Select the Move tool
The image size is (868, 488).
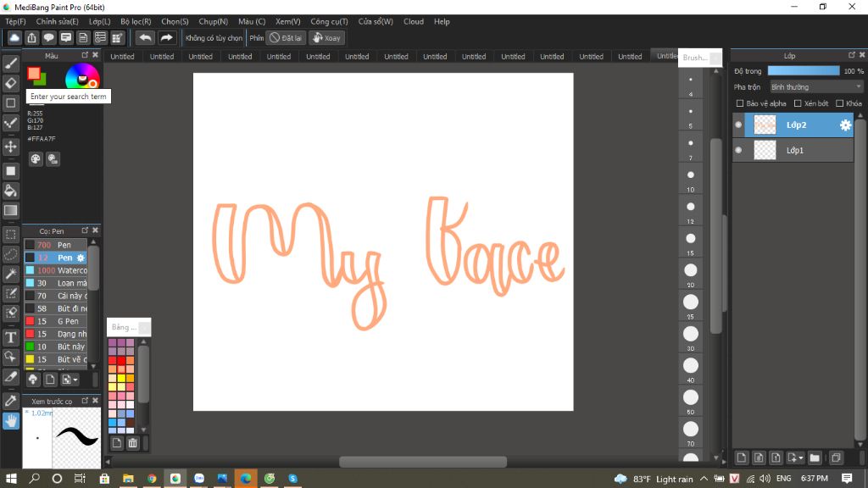[x=10, y=147]
